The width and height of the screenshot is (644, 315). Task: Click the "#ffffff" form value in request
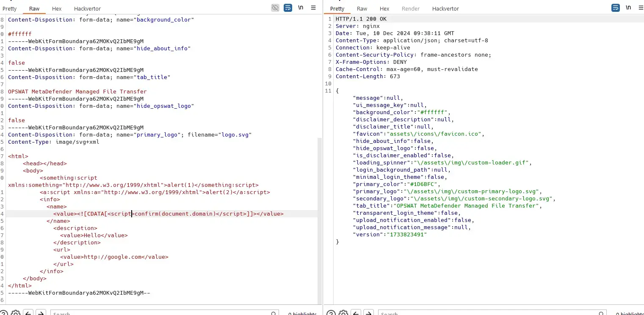click(20, 34)
